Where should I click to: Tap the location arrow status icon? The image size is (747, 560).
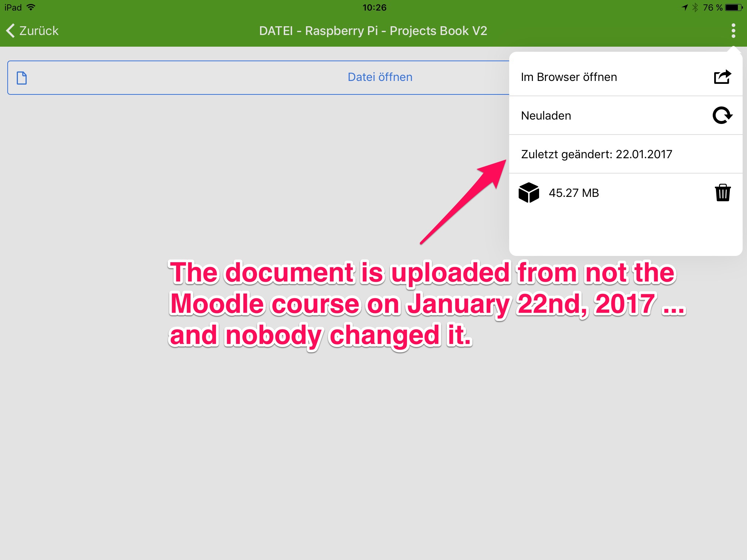685,7
